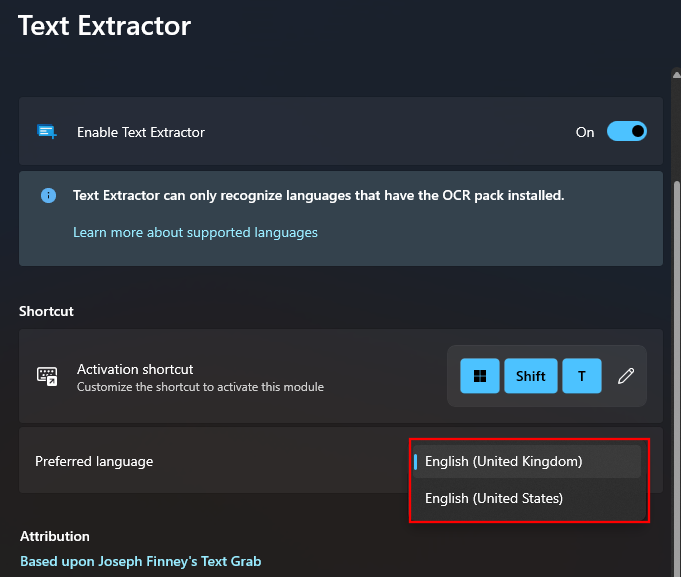
Task: Click the Activation shortcut title text
Action: click(x=135, y=369)
